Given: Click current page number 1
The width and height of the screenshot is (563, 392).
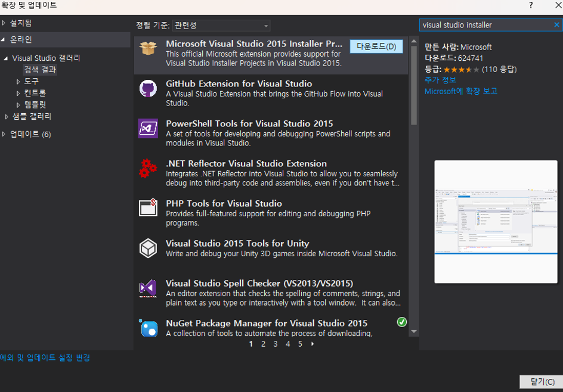Looking at the screenshot, I should pos(251,344).
